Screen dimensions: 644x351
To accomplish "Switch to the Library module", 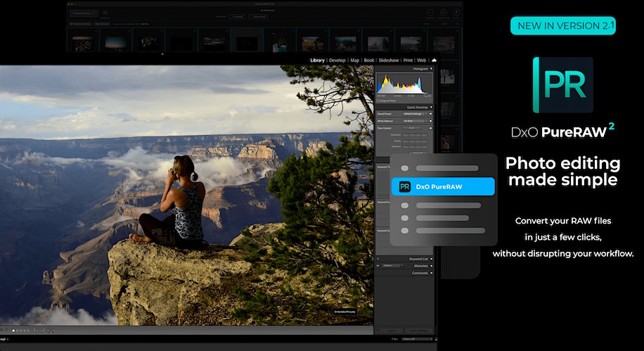I will 317,60.
